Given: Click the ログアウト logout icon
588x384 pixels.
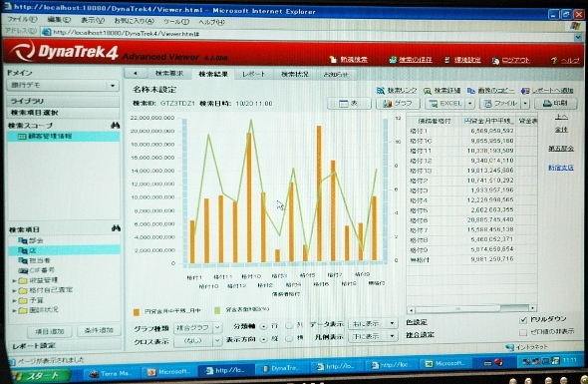Looking at the screenshot, I should click(495, 61).
